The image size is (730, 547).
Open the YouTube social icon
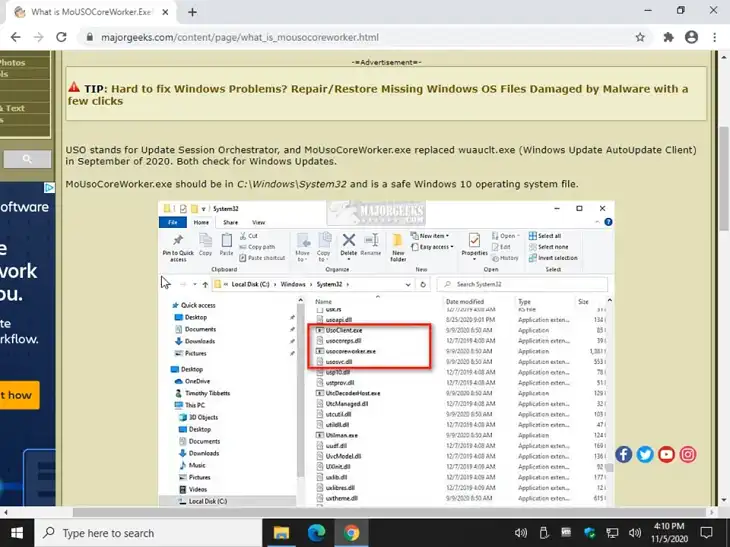(x=666, y=454)
